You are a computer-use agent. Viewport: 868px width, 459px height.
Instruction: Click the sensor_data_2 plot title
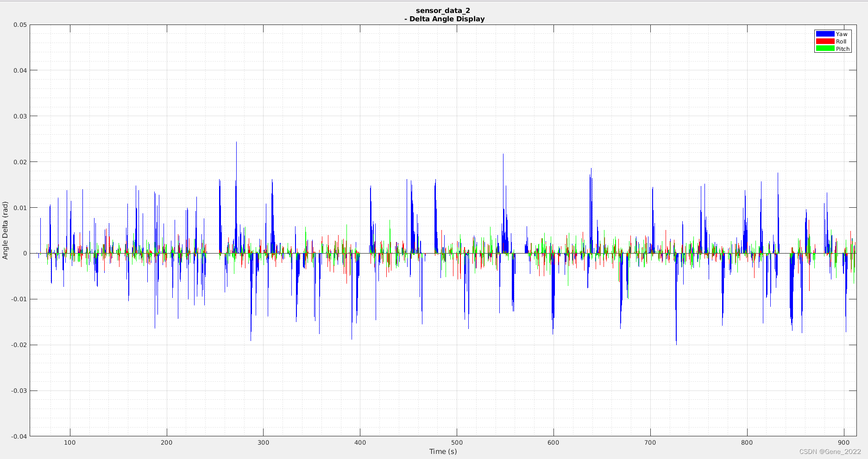pyautogui.click(x=443, y=11)
